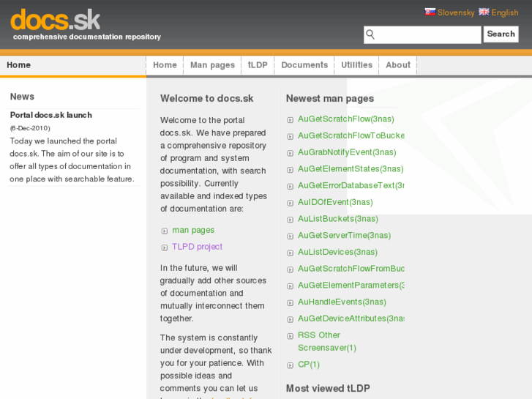Click bullet icon beside AuGetServerTime(3nas)

tap(290, 236)
